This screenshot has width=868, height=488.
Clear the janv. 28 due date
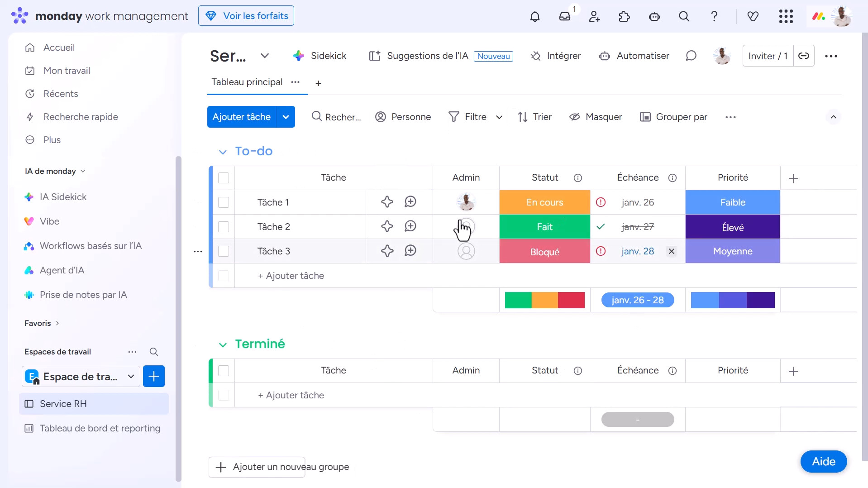click(672, 251)
